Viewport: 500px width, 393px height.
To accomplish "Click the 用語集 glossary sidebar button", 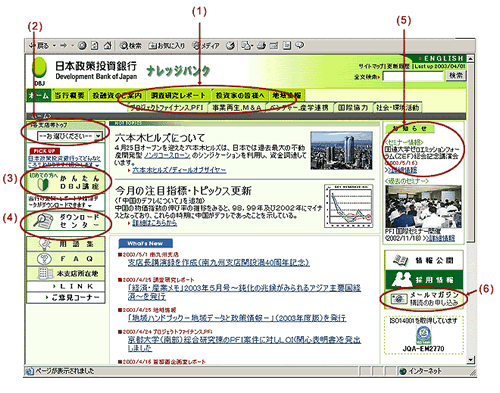I will click(x=66, y=244).
